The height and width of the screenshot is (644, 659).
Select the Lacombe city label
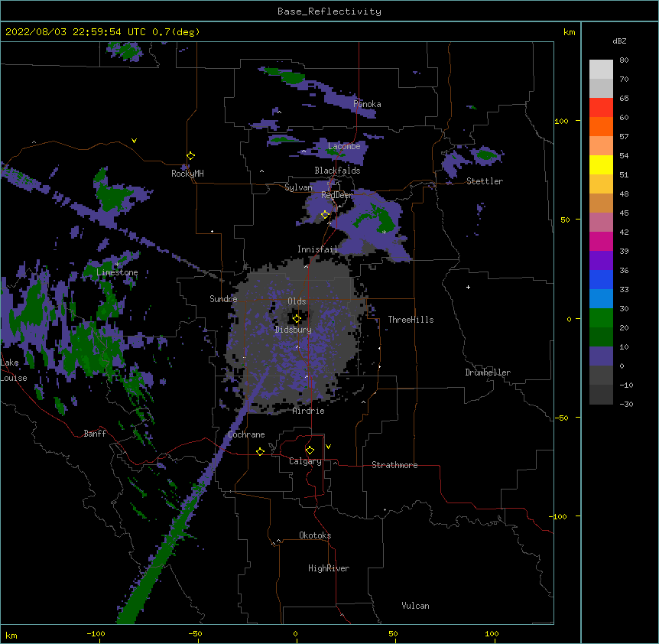(344, 146)
